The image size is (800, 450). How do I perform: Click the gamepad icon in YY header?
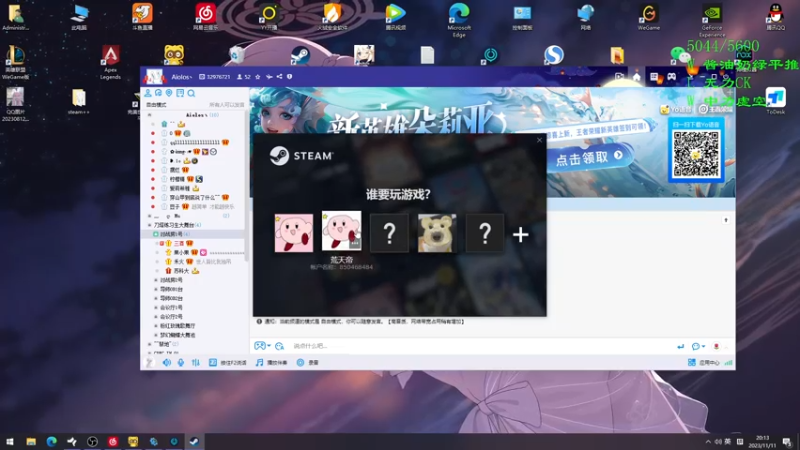(x=671, y=77)
